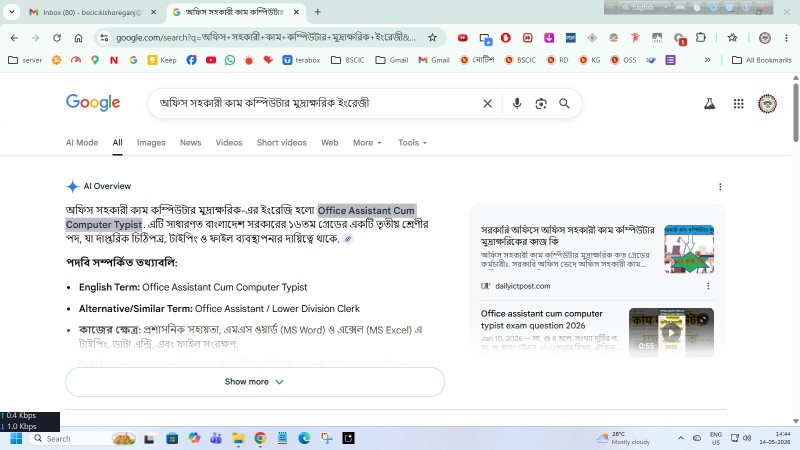Clear the Google search box
Viewport: 800px width, 450px height.
pos(487,104)
